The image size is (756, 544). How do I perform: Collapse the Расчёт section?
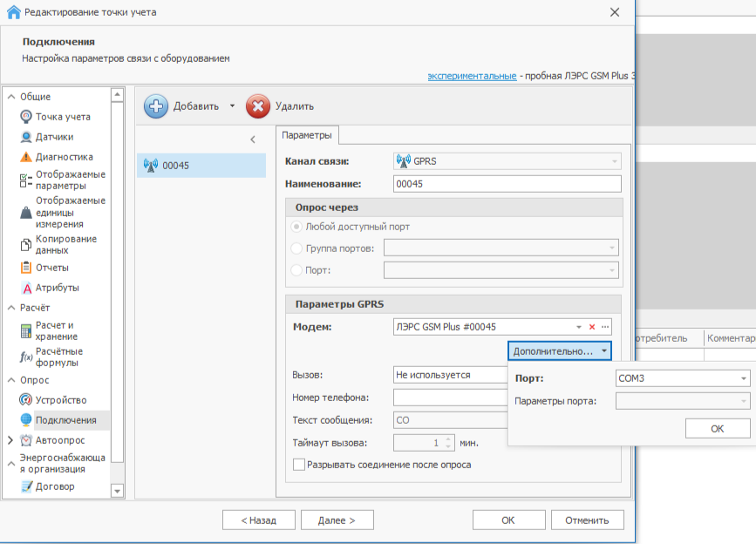click(11, 308)
